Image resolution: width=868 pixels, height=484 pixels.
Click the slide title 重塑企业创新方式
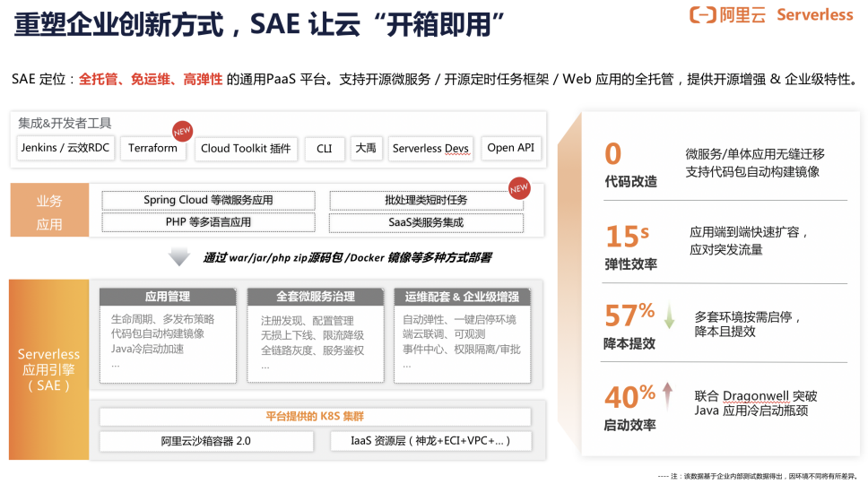coord(117,25)
